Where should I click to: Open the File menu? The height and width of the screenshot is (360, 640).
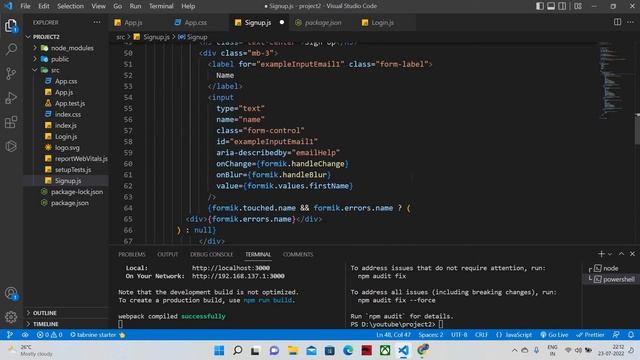coord(25,6)
